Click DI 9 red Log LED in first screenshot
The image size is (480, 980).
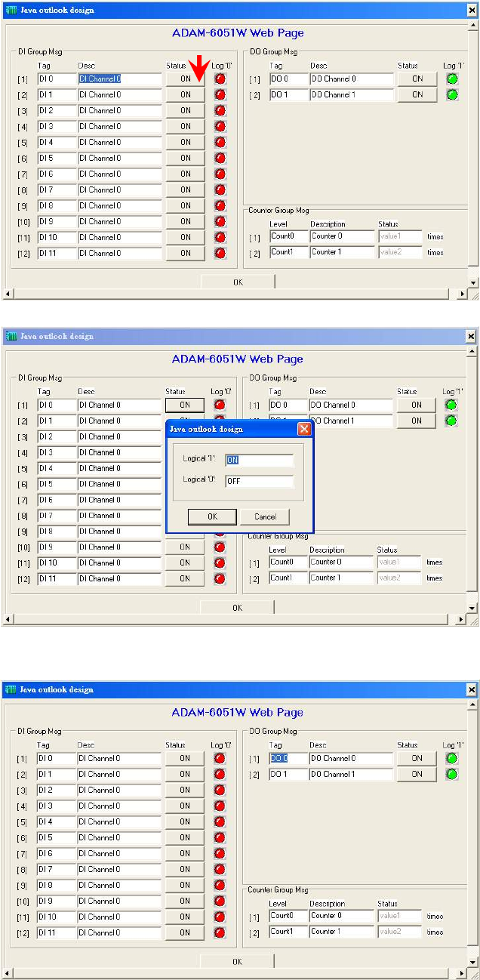(x=220, y=221)
